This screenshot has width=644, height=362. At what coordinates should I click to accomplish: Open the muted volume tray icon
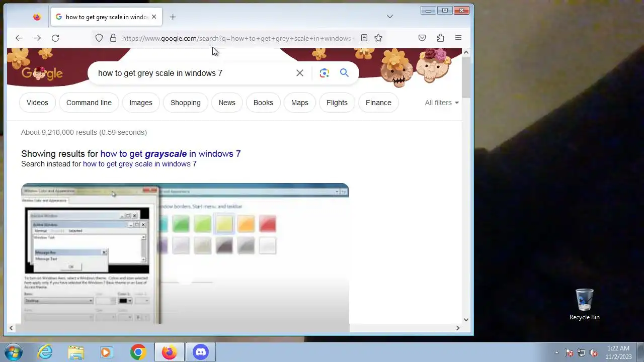click(x=593, y=352)
